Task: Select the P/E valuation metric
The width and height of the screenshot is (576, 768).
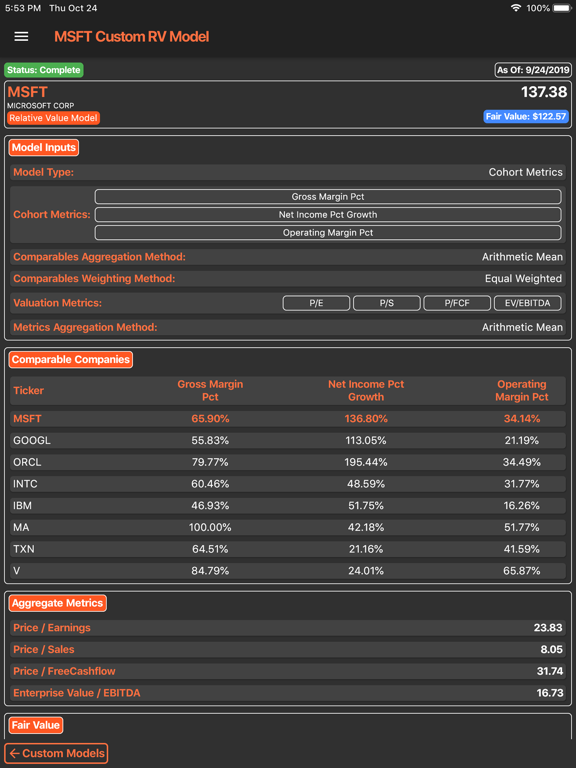Action: coord(316,303)
